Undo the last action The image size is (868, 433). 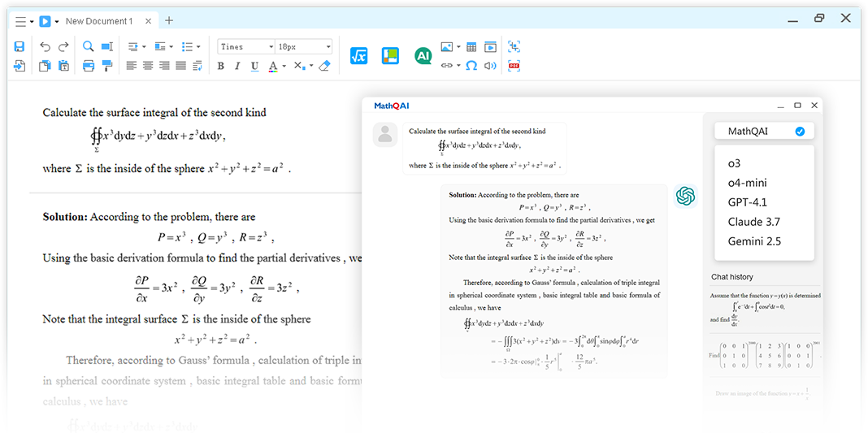pos(46,47)
